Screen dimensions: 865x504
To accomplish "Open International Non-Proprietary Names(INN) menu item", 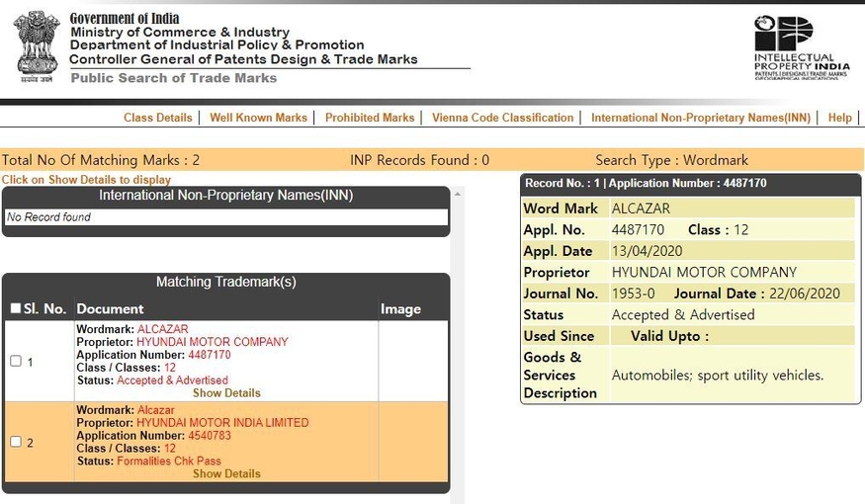I will (x=701, y=118).
